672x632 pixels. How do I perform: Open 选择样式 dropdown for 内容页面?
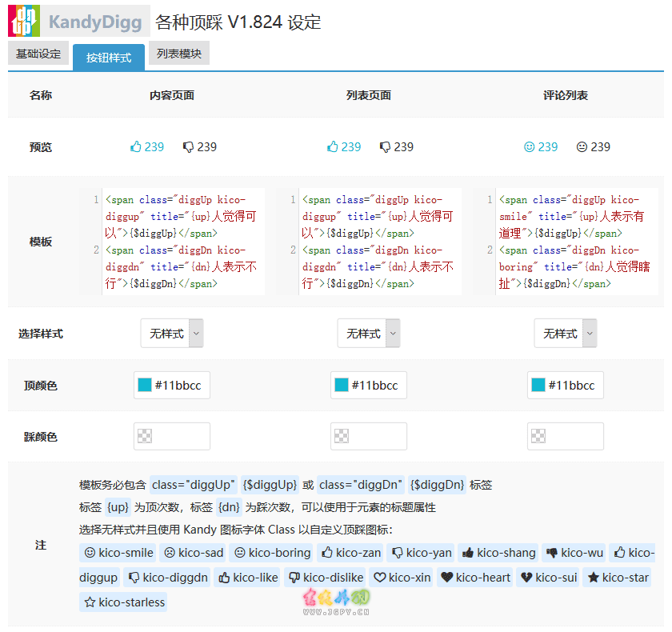172,333
